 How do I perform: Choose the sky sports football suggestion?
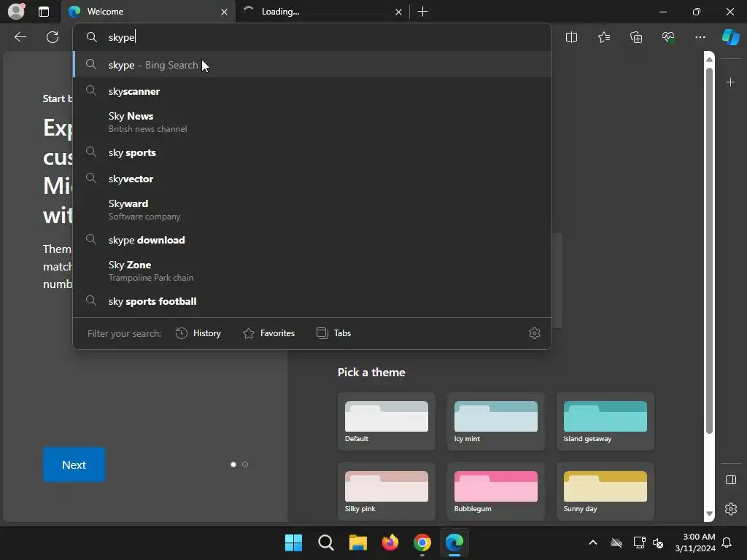click(x=312, y=301)
